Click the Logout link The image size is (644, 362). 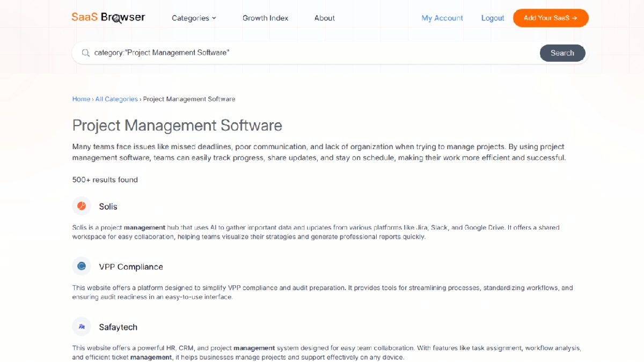click(x=493, y=18)
